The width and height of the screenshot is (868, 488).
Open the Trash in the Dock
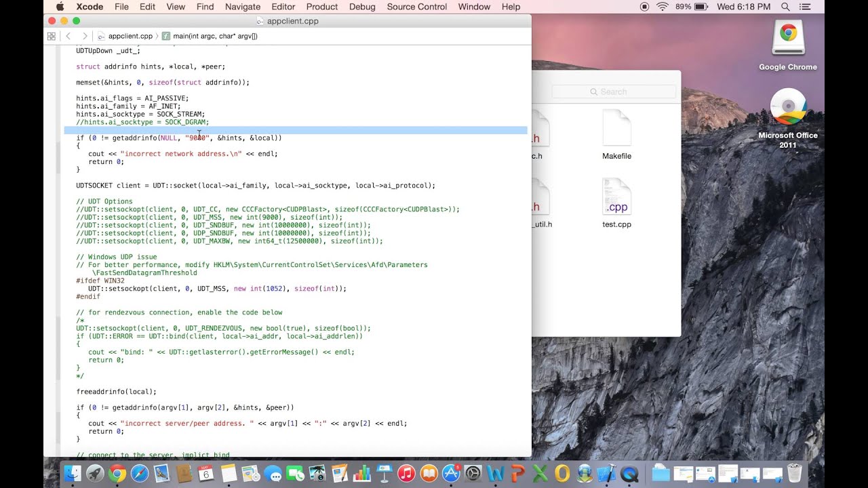coord(795,473)
